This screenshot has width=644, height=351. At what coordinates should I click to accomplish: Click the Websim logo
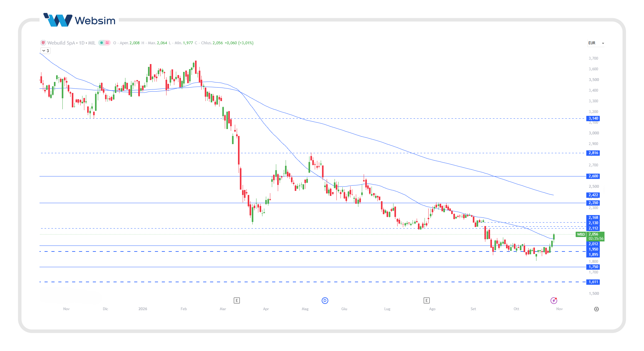click(79, 20)
